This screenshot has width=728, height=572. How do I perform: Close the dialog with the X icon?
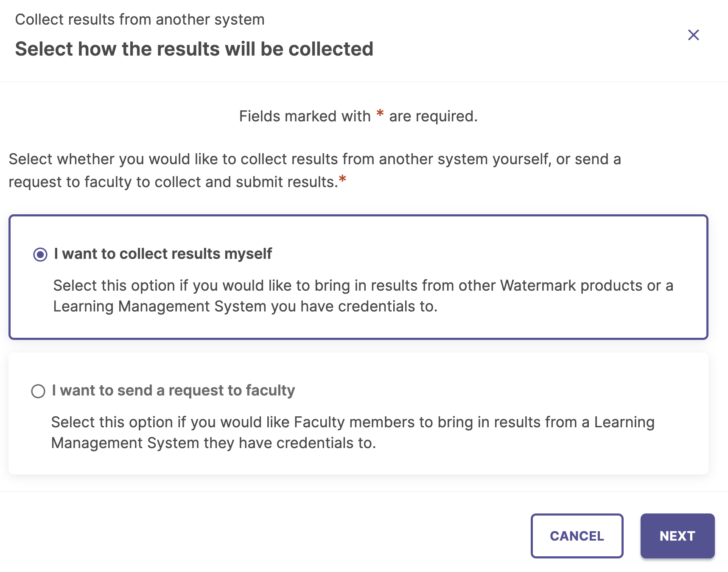(x=693, y=35)
